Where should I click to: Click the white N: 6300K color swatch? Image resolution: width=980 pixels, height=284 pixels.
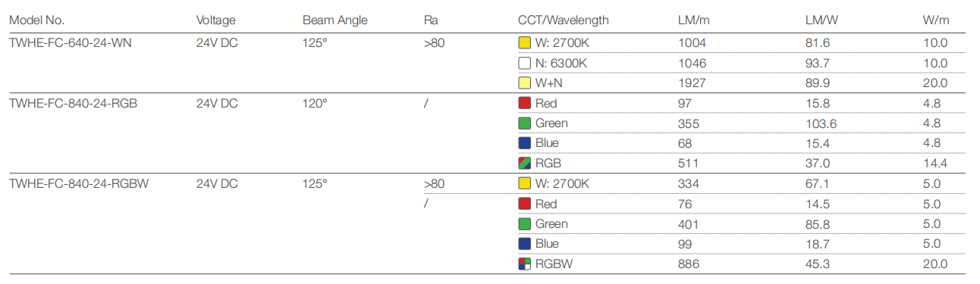point(524,63)
